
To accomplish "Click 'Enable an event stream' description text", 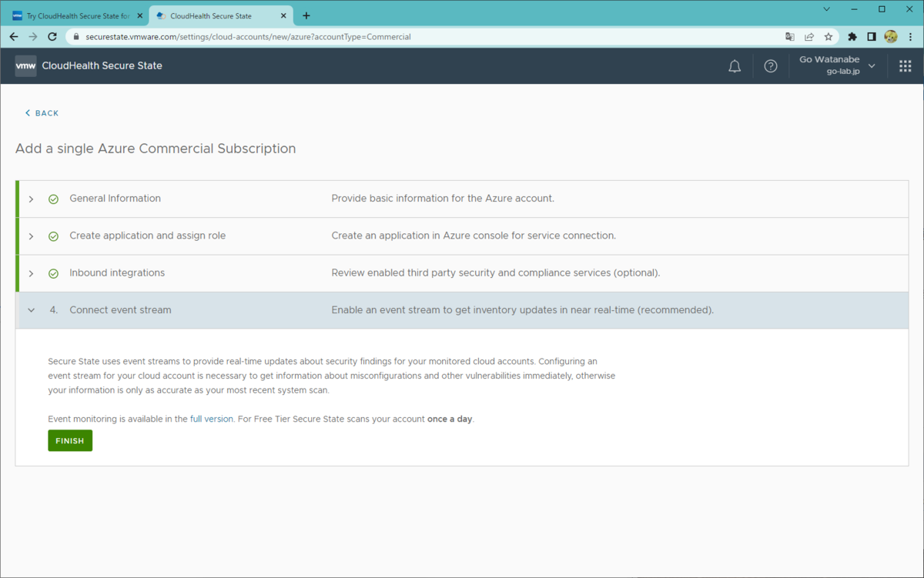I will tap(523, 310).
